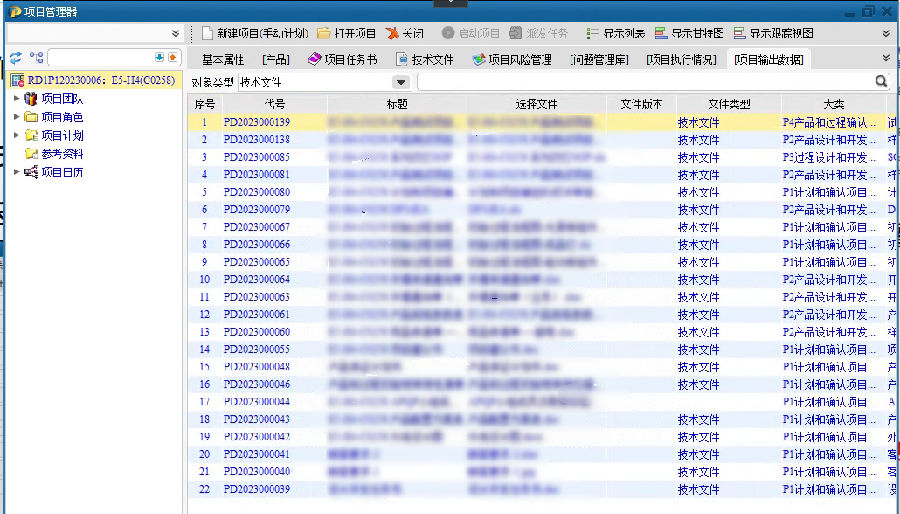
Task: Sort by the 文件类型 column header
Action: [729, 104]
